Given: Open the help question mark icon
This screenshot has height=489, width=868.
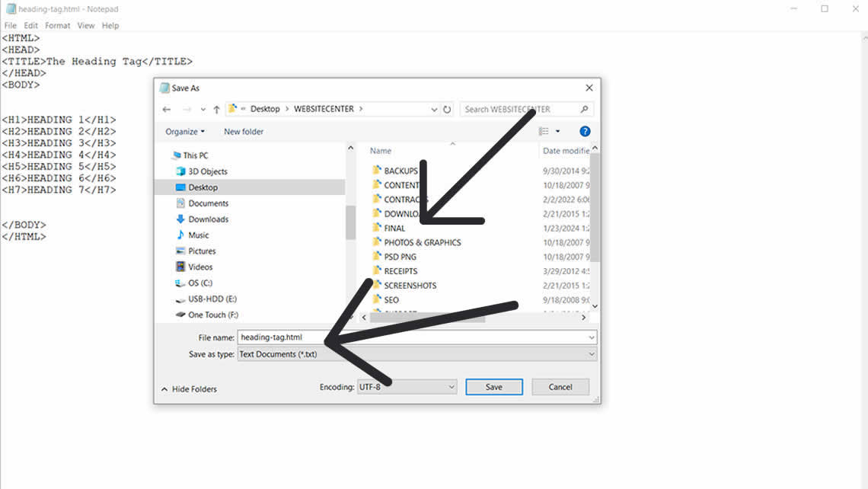Looking at the screenshot, I should (585, 131).
